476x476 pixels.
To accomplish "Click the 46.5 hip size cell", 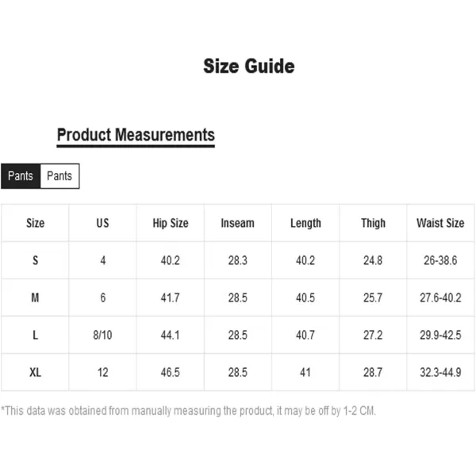I will tap(171, 373).
